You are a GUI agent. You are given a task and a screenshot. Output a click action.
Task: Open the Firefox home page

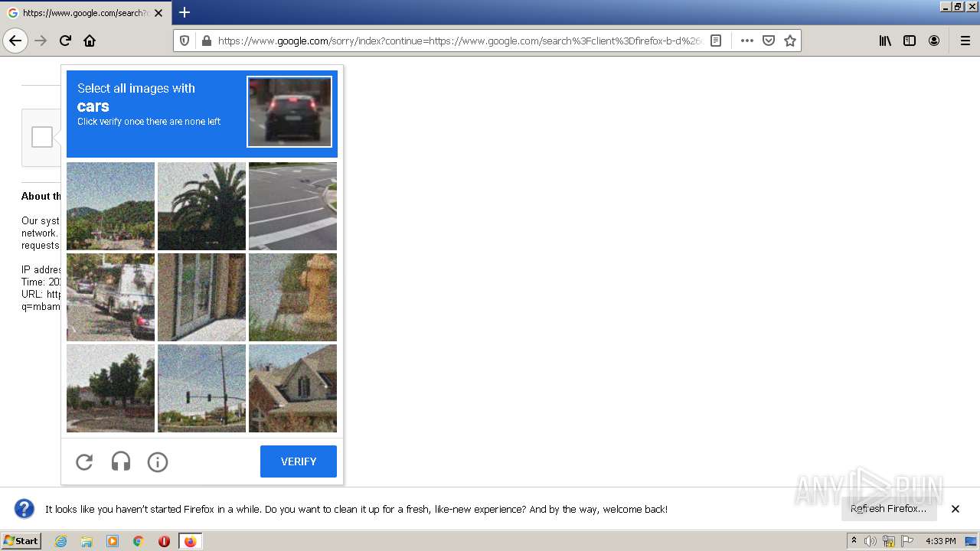(x=90, y=41)
